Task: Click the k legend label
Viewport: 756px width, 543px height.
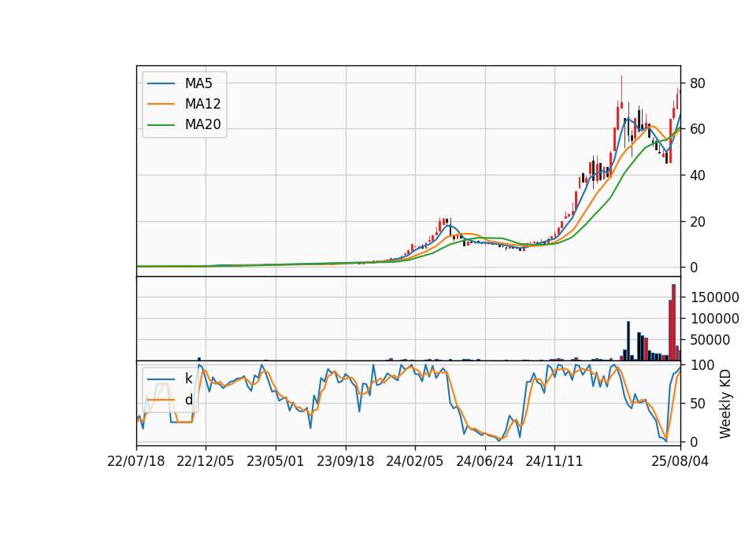Action: point(188,379)
